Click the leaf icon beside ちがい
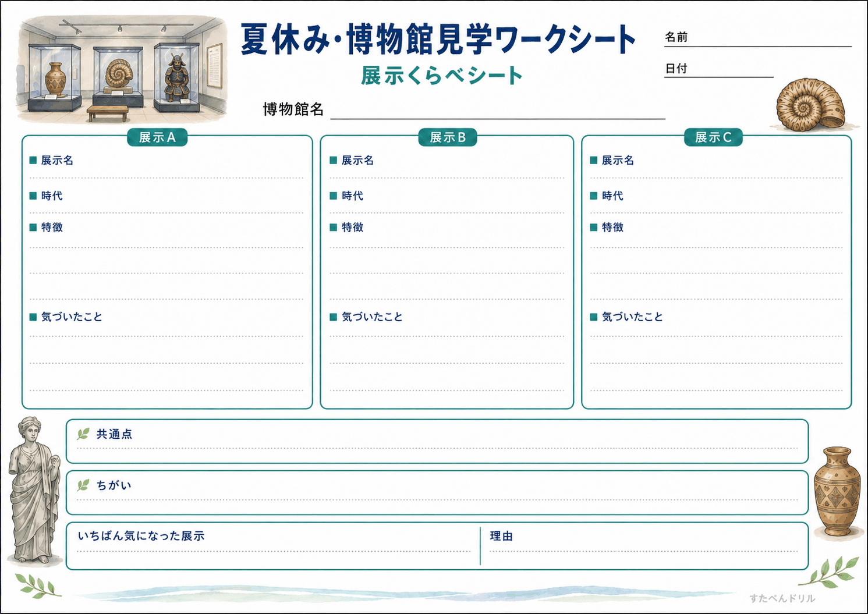 (x=83, y=485)
